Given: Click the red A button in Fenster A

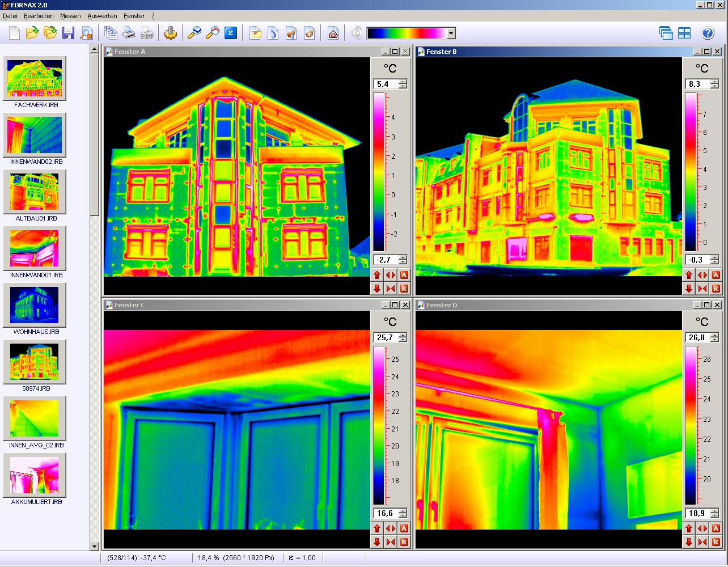Looking at the screenshot, I should coord(404,275).
